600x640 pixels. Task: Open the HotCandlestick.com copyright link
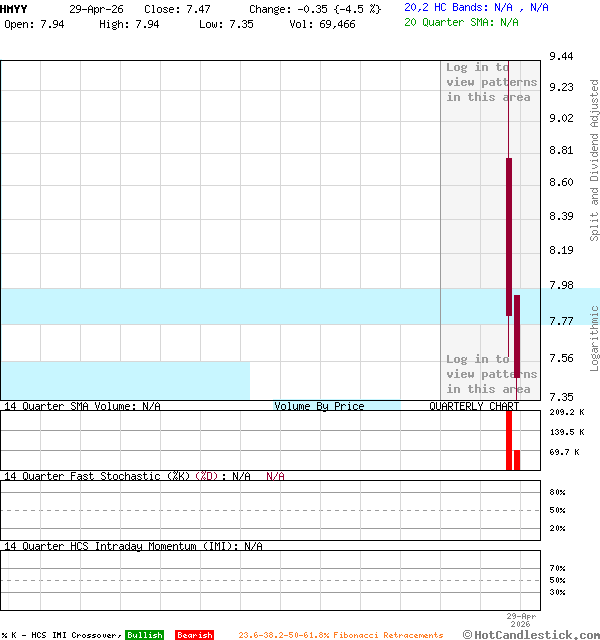point(530,634)
